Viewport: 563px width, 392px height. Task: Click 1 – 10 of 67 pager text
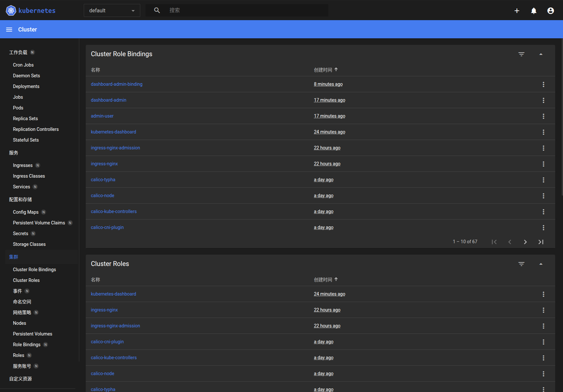(x=465, y=242)
